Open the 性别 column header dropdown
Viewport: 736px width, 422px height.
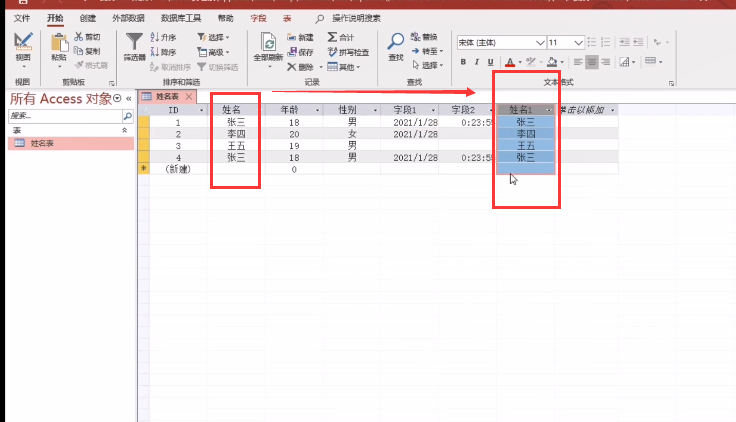[x=375, y=110]
